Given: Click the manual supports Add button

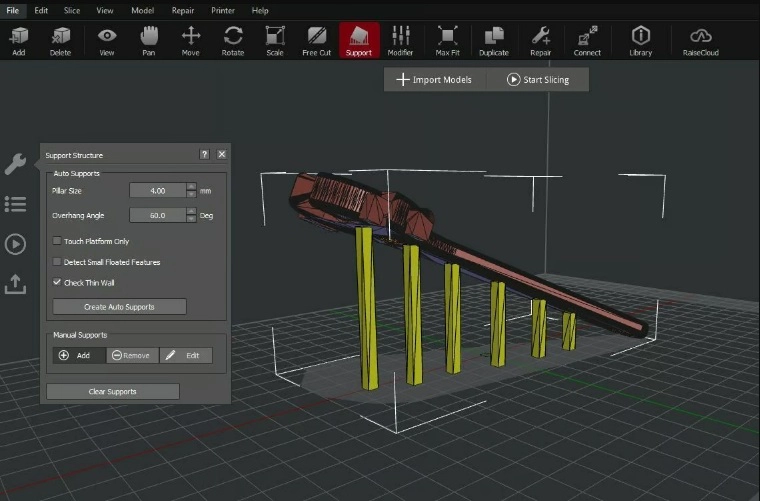Looking at the screenshot, I should [x=79, y=355].
